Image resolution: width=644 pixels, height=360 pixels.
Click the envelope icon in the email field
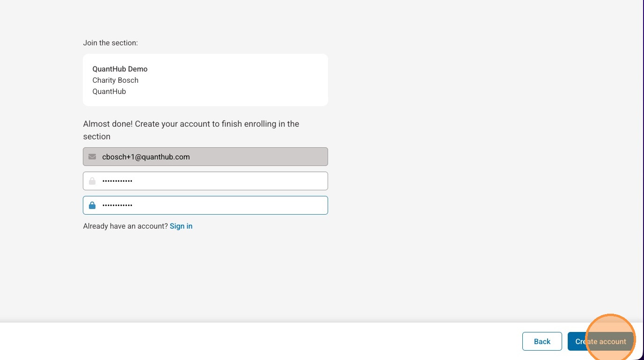tap(92, 157)
